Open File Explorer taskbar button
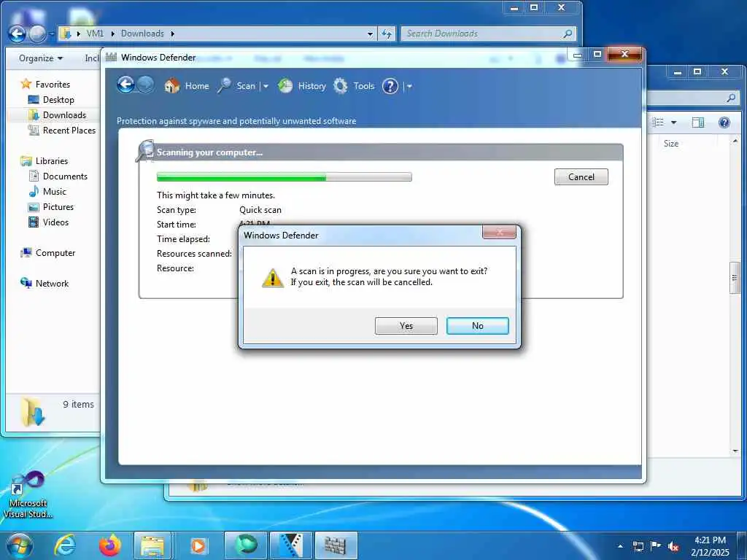This screenshot has height=560, width=747. click(x=152, y=545)
